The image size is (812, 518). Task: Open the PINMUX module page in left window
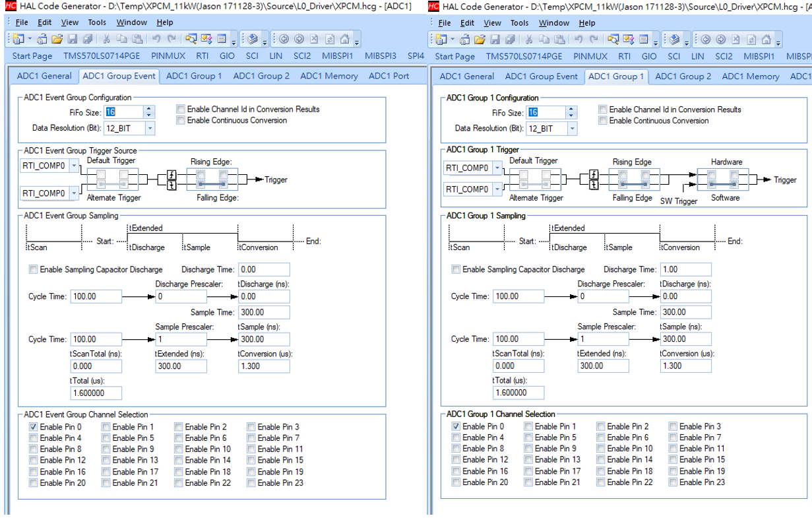[x=168, y=56]
